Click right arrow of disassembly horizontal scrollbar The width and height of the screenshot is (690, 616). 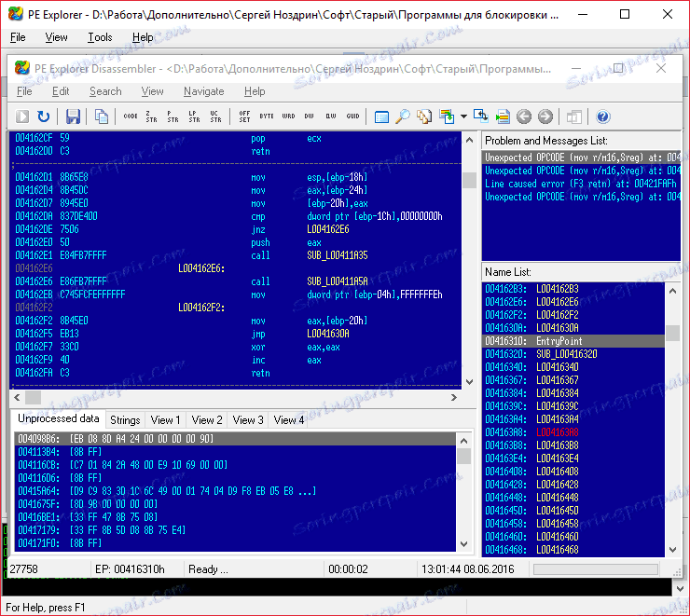click(x=454, y=398)
